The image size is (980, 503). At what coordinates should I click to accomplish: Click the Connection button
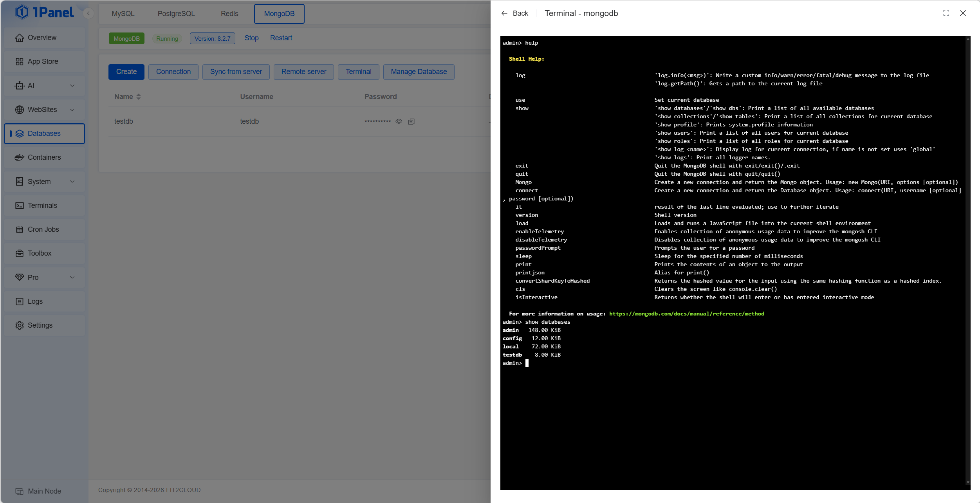173,72
